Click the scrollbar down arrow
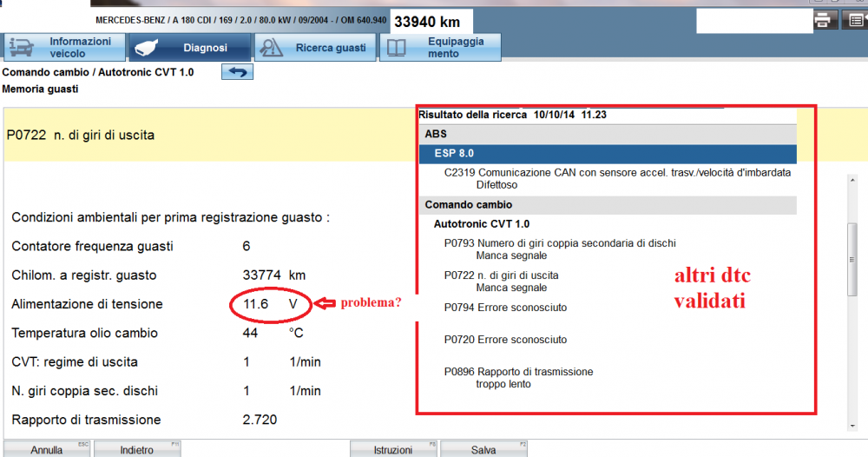 [852, 426]
